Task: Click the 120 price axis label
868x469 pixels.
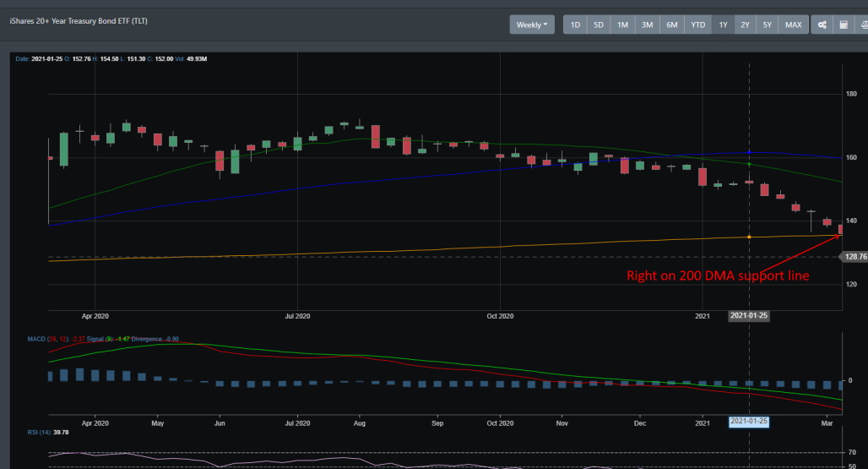Action: click(851, 285)
